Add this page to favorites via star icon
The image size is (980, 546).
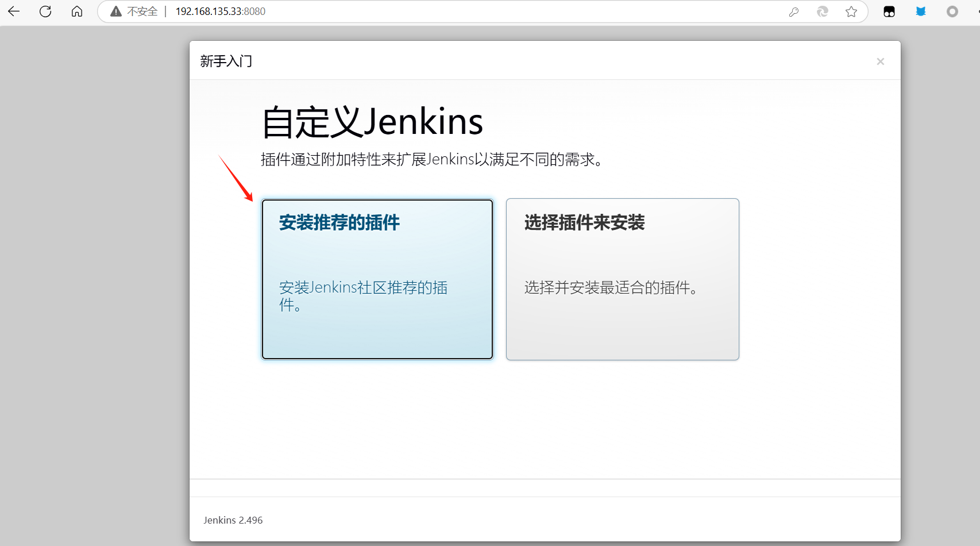click(x=852, y=11)
